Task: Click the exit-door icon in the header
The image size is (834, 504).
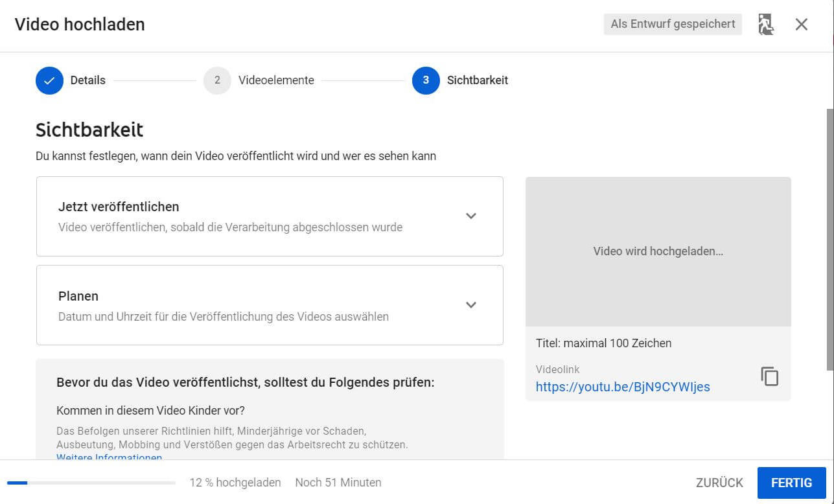Action: click(766, 24)
